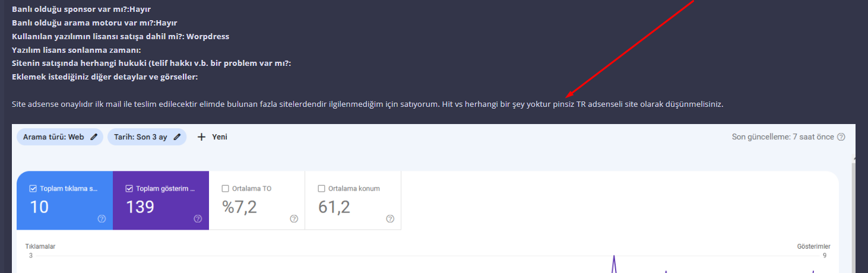Enable the Ortalama TO checkbox
The height and width of the screenshot is (273, 868).
click(226, 189)
